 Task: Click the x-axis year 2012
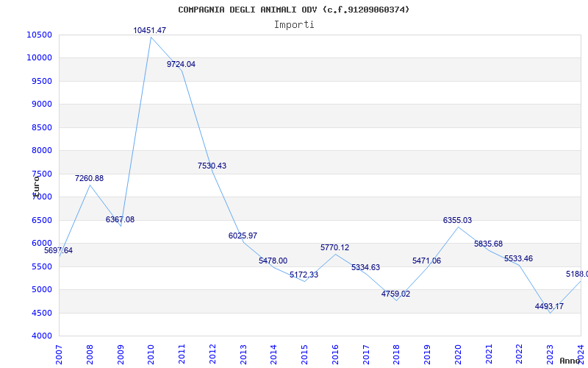[212, 355]
